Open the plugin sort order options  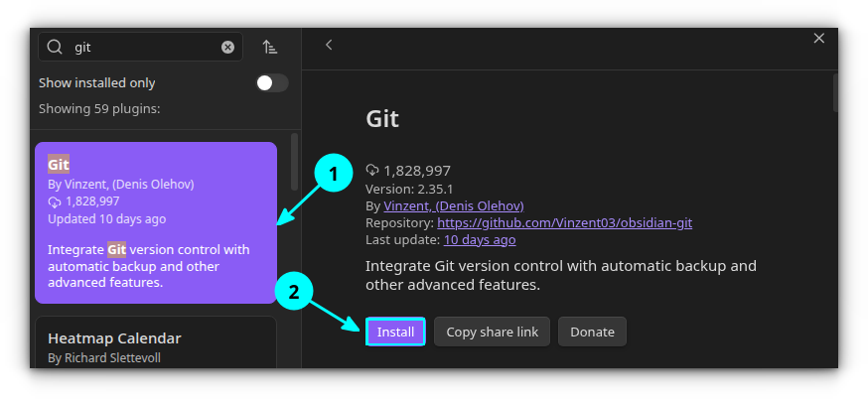[269, 47]
